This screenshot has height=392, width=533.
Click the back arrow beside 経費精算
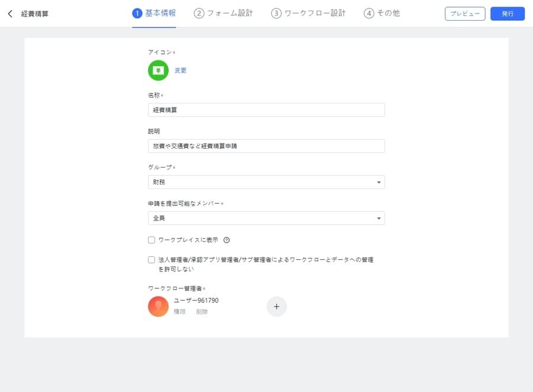coord(10,13)
